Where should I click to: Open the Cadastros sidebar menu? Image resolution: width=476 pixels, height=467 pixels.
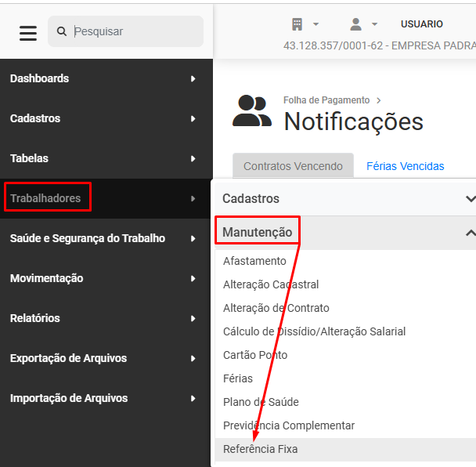pyautogui.click(x=35, y=118)
